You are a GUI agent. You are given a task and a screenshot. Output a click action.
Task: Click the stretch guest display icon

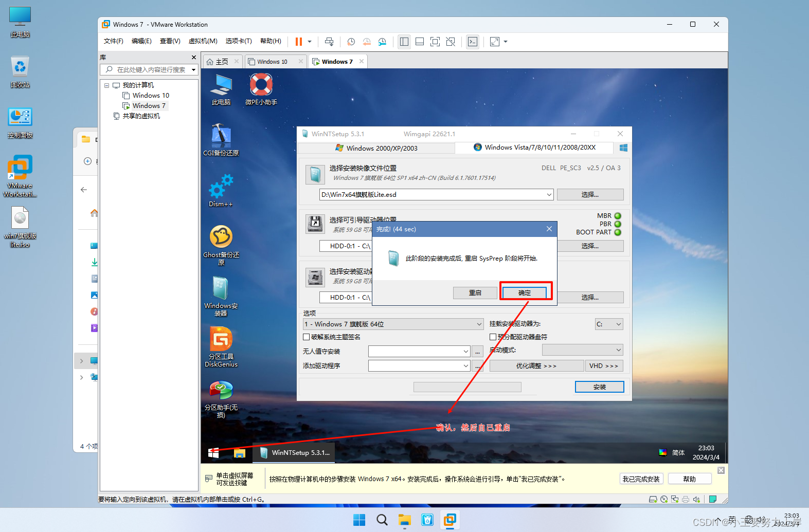point(495,42)
